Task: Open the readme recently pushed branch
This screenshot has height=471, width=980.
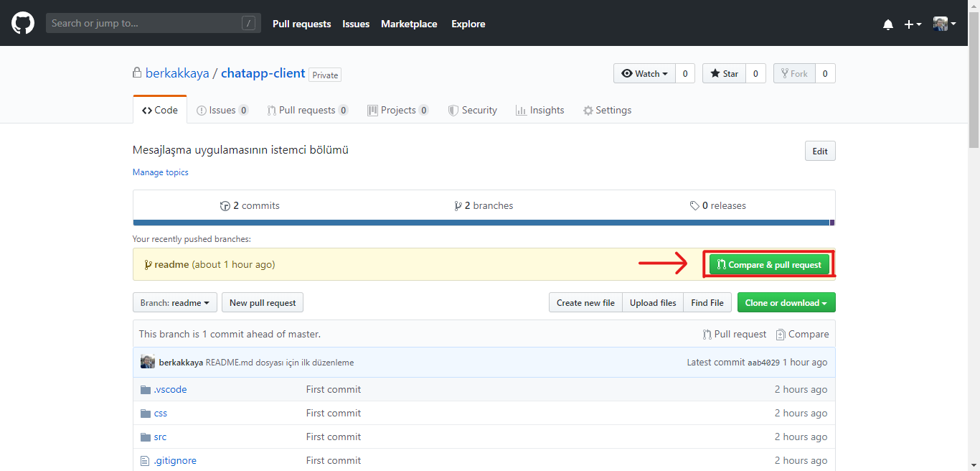Action: pyautogui.click(x=171, y=264)
